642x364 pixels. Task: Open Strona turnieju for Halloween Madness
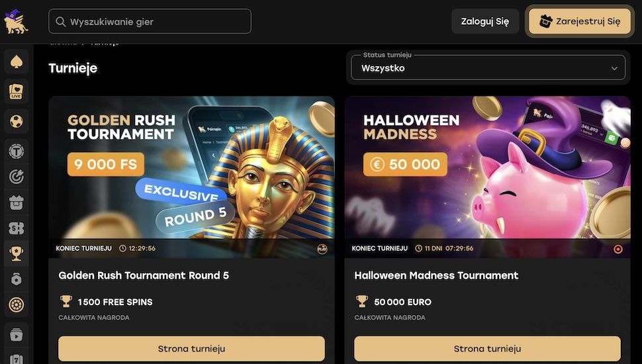pyautogui.click(x=487, y=349)
